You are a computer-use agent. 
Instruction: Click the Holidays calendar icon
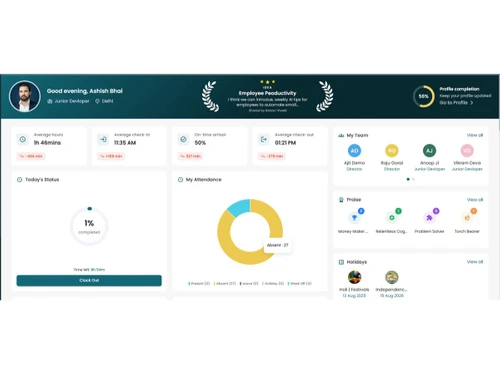coord(341,262)
